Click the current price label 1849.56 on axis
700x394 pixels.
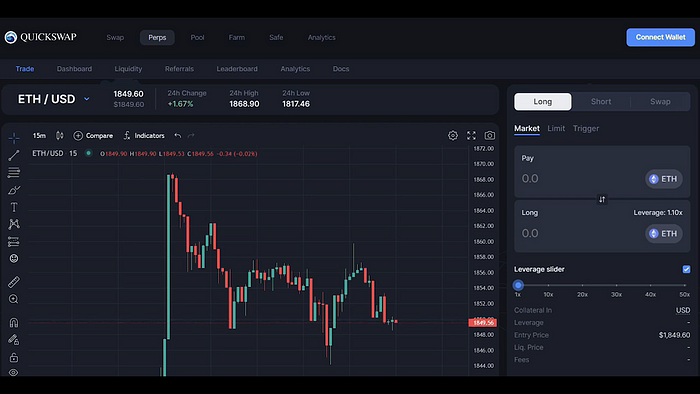tap(483, 323)
